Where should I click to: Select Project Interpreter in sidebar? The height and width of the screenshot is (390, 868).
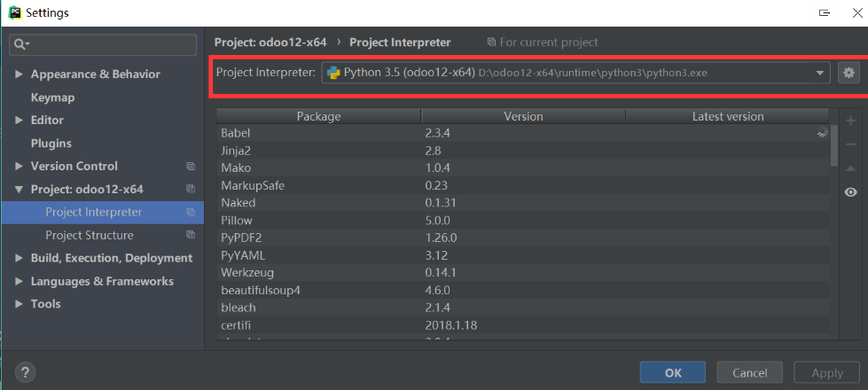[103, 213]
